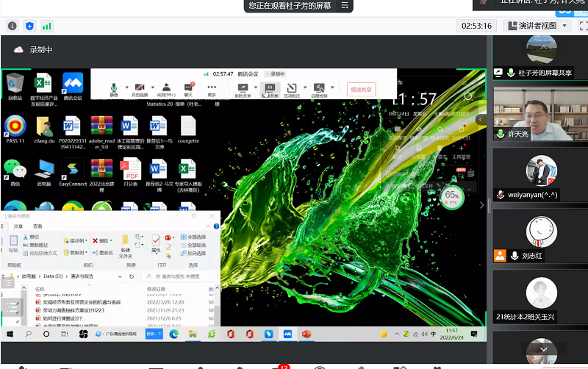Select the courgette file on desktop
588x369 pixels.
[188, 129]
